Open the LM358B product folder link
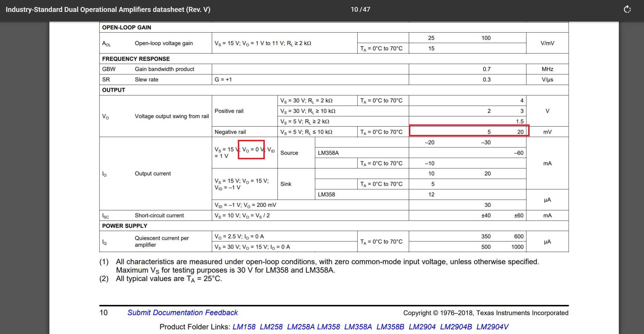 (390, 327)
